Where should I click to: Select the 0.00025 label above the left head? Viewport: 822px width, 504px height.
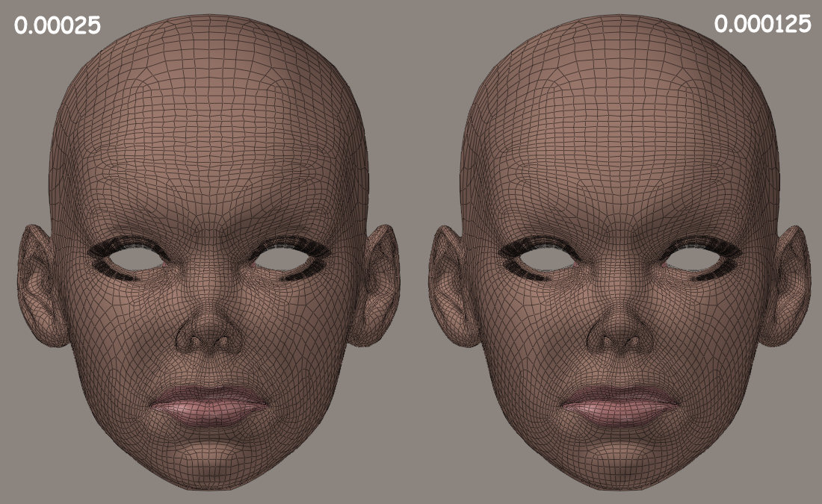(57, 25)
